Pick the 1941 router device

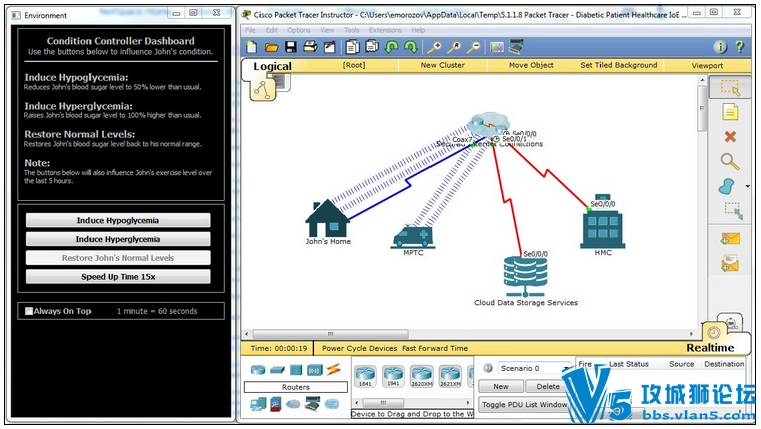point(393,376)
